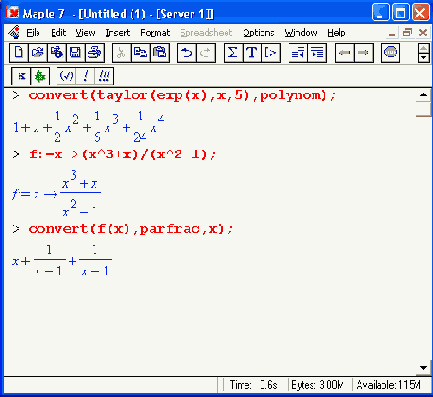The image size is (433, 397).
Task: Open the Insert menu
Action: 118,33
